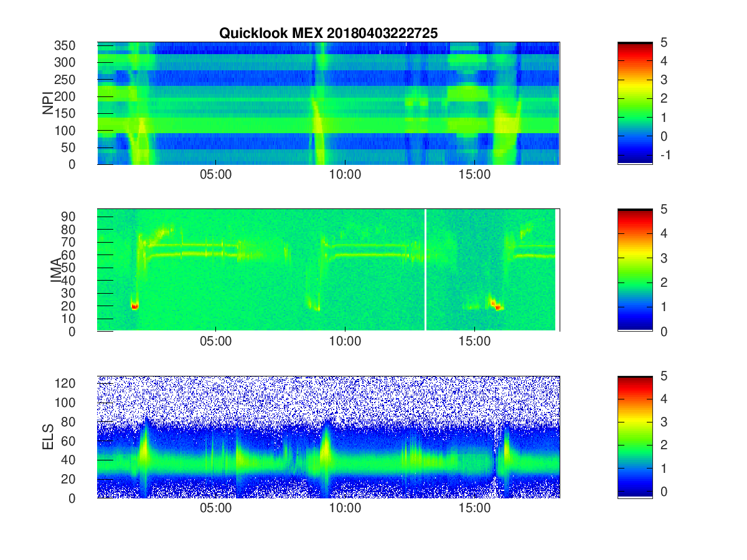The image size is (747, 560).
Task: Click the IMA colorbar gradient
Action: (x=635, y=270)
